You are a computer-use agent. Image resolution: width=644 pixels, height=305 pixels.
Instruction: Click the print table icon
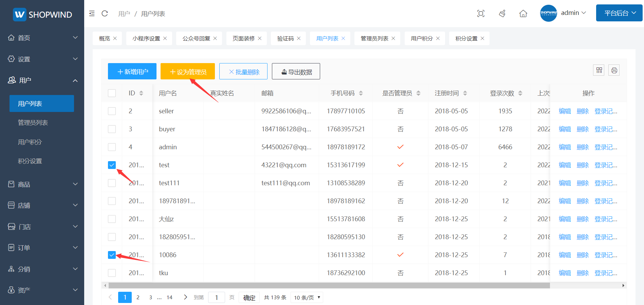[614, 70]
